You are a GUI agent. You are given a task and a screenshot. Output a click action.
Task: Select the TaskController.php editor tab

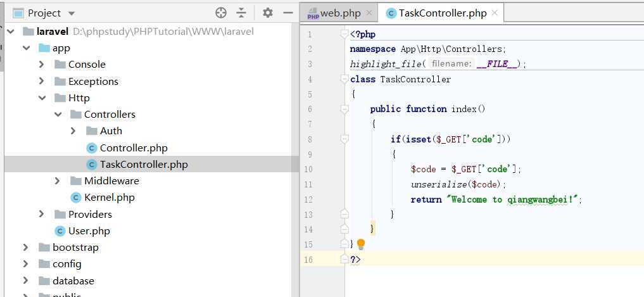click(443, 13)
